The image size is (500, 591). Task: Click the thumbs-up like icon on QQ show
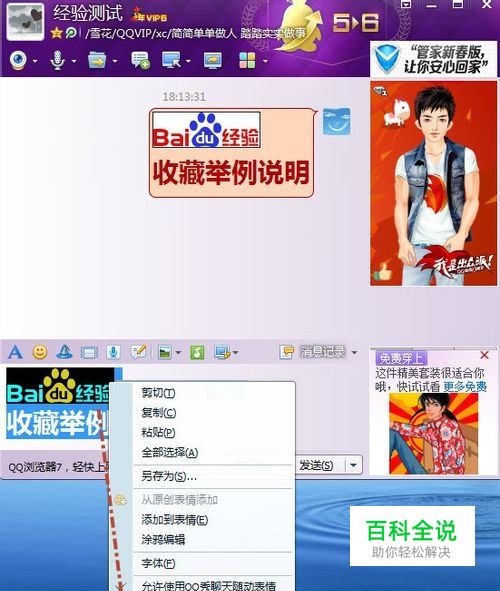pos(382,272)
